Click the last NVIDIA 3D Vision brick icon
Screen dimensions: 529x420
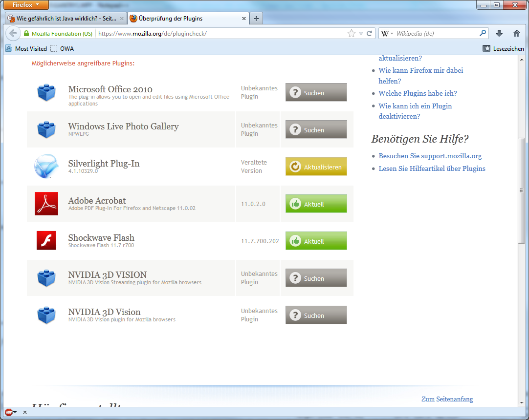(46, 315)
